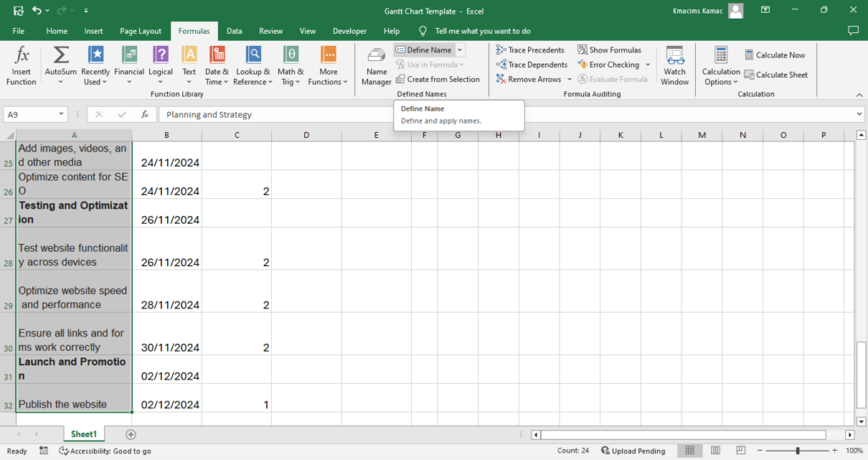Switch to the Page Layout tab
The image size is (868, 460).
point(141,31)
